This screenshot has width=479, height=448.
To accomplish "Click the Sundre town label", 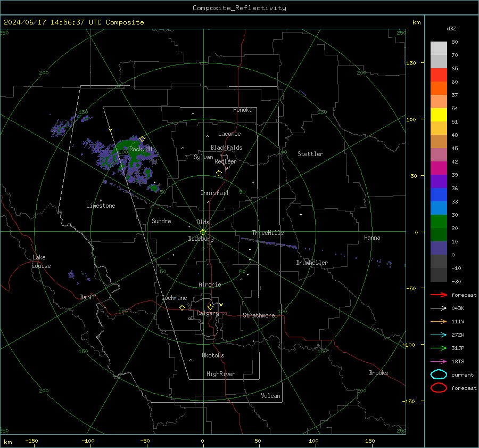I will pyautogui.click(x=162, y=221).
